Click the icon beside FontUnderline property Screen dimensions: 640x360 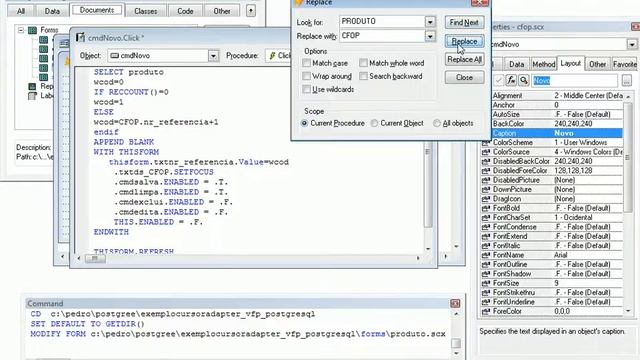(x=486, y=302)
